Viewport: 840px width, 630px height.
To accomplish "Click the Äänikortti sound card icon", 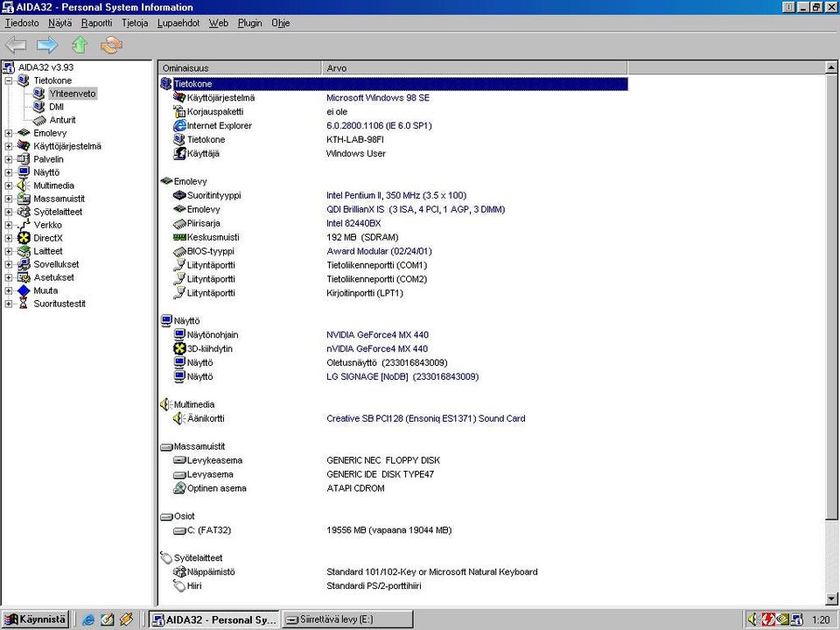I will (179, 418).
